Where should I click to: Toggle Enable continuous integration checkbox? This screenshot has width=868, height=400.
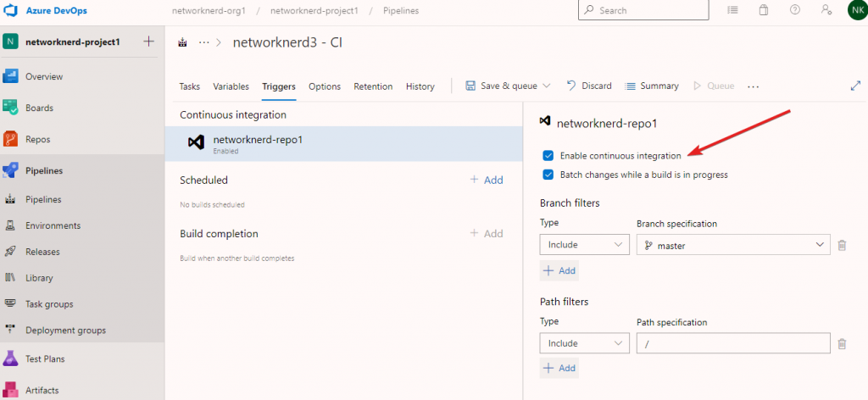tap(548, 155)
